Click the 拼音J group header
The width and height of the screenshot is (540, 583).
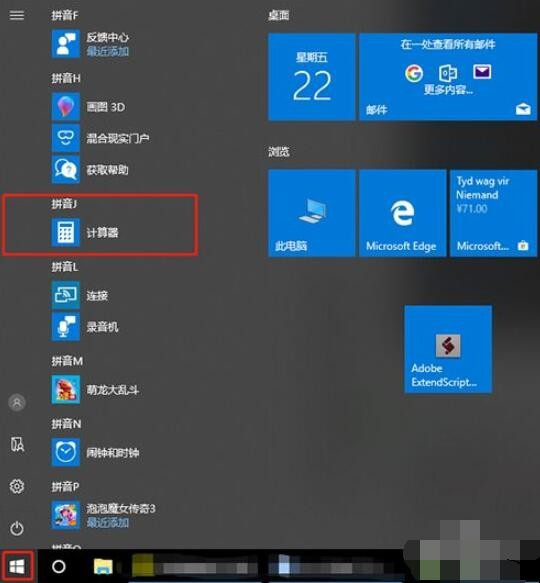[64, 204]
